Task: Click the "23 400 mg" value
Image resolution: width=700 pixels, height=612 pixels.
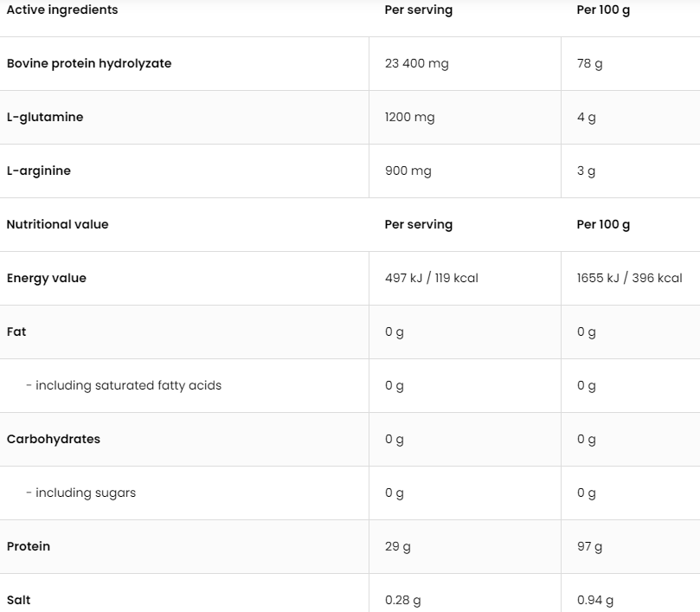Action: pyautogui.click(x=416, y=63)
